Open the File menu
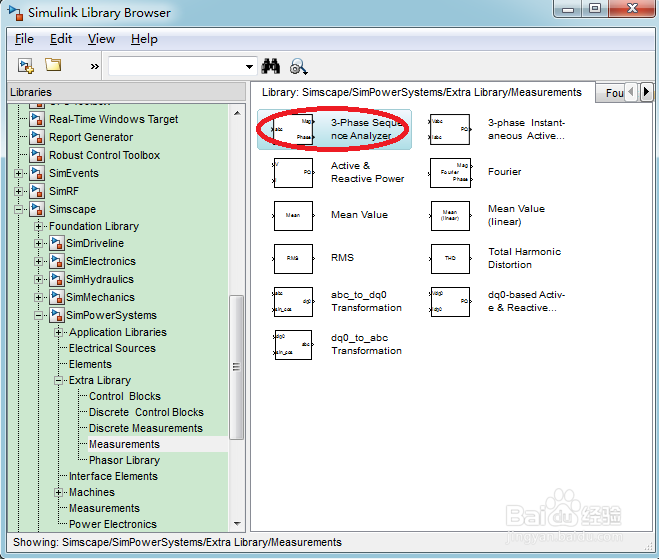Viewport: 659px width, 559px height. [24, 39]
